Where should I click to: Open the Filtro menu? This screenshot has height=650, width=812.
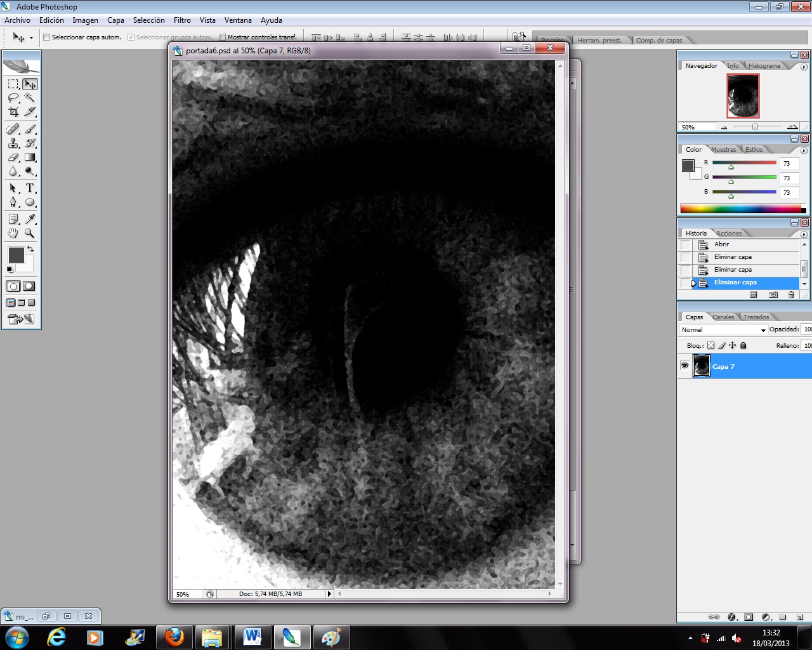pos(182,20)
